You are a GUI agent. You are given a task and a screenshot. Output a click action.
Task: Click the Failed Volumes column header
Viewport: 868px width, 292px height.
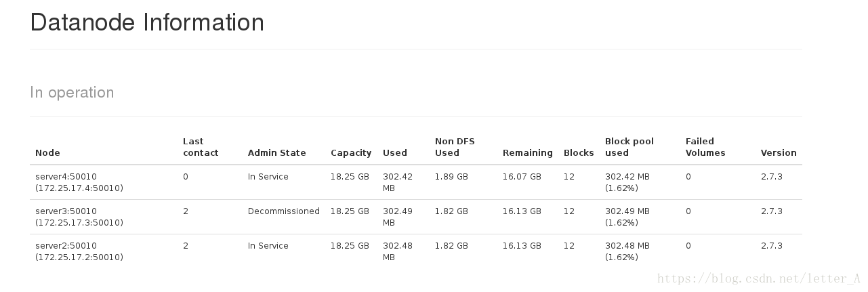(x=705, y=147)
